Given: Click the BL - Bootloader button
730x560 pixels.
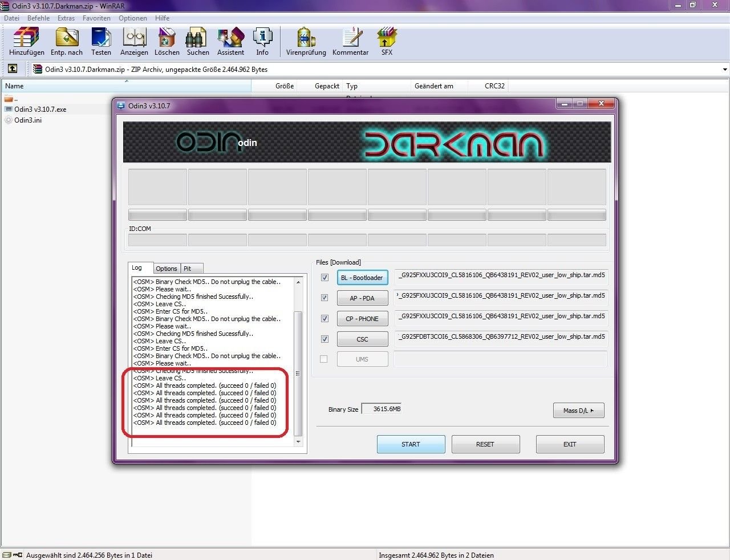Looking at the screenshot, I should click(362, 278).
